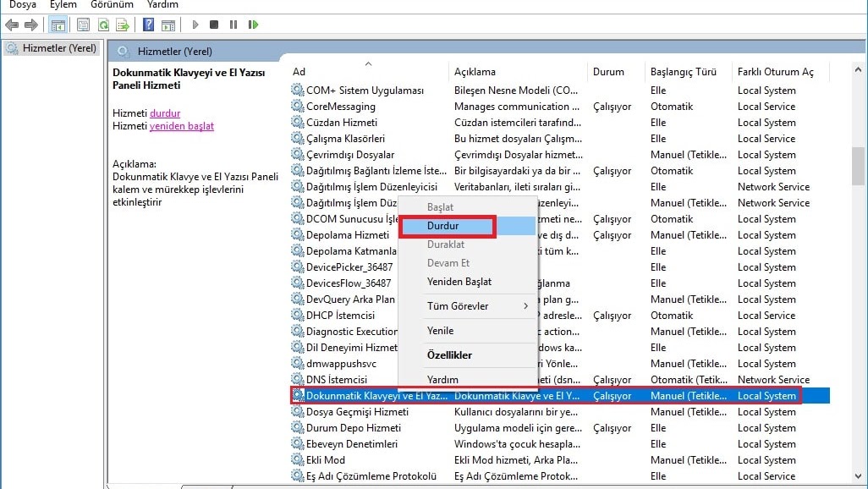
Task: Open Özellikler from the context menu
Action: point(468,355)
